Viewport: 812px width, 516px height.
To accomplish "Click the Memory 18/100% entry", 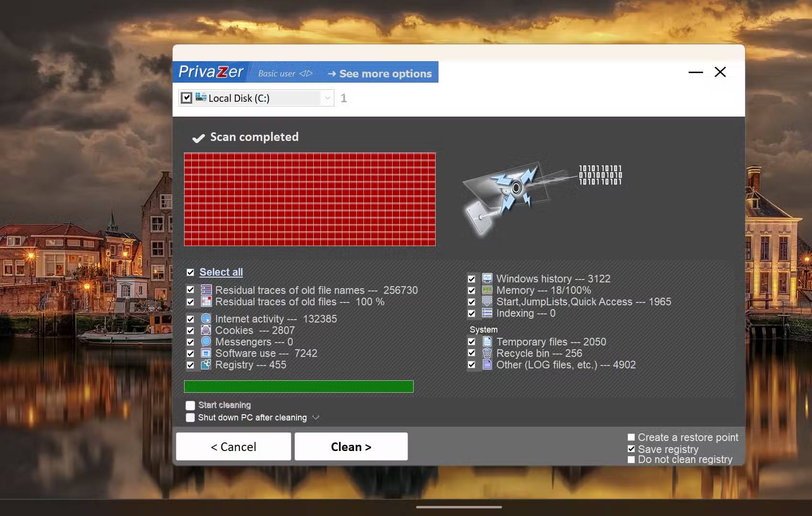I will (544, 290).
